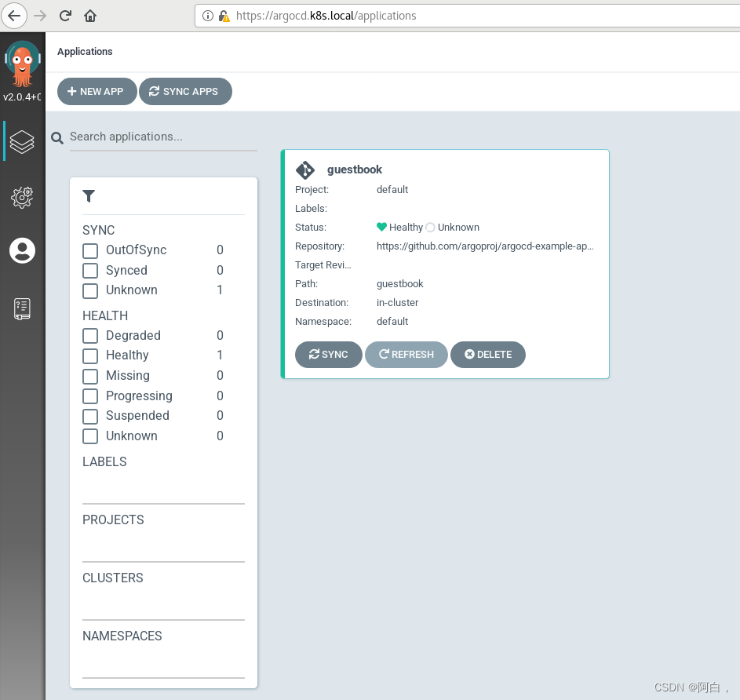740x700 pixels.
Task: Click the browser Forward arrow
Action: tap(40, 16)
